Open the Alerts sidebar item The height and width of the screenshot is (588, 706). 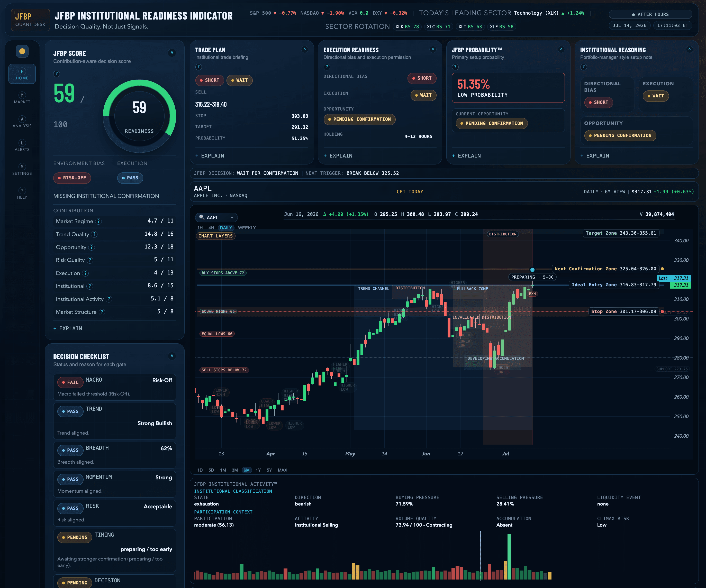coord(22,145)
